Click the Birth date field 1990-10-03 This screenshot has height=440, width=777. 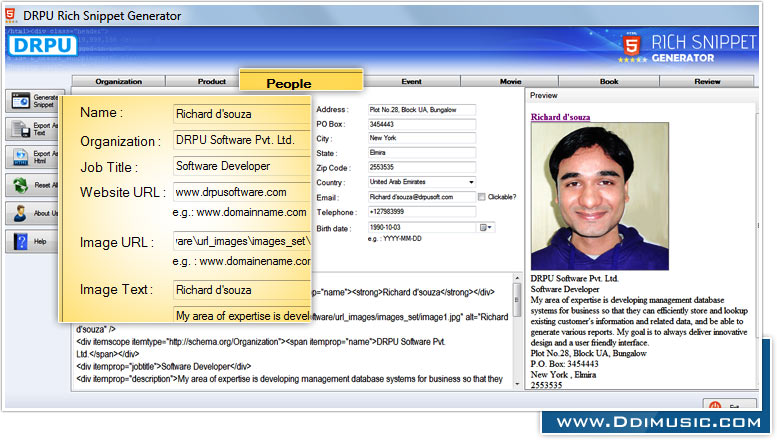click(x=423, y=227)
